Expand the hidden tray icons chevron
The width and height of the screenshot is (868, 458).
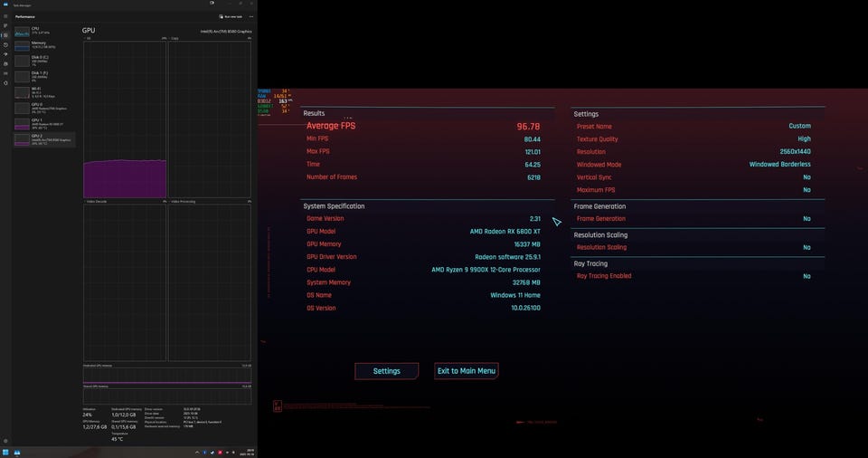(x=197, y=453)
